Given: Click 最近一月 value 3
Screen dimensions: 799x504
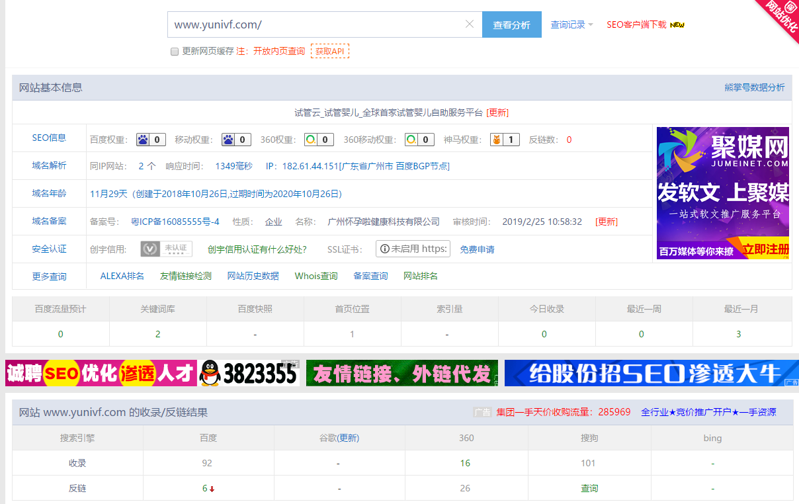Looking at the screenshot, I should (x=738, y=334).
